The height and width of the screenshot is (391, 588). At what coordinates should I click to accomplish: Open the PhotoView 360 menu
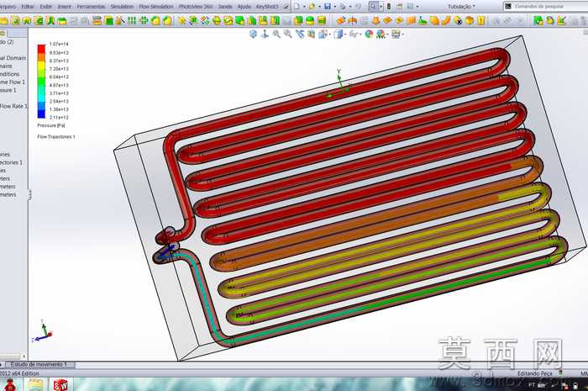coord(196,7)
